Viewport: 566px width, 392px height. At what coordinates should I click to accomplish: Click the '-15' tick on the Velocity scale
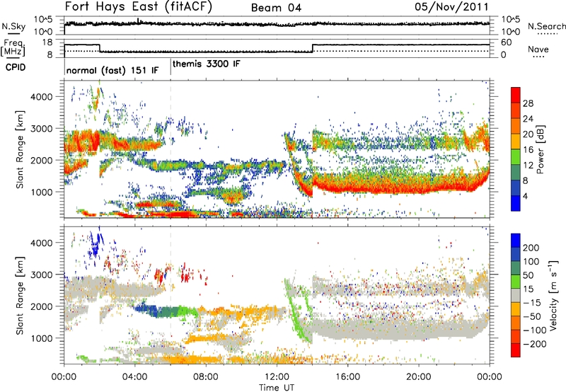(531, 303)
